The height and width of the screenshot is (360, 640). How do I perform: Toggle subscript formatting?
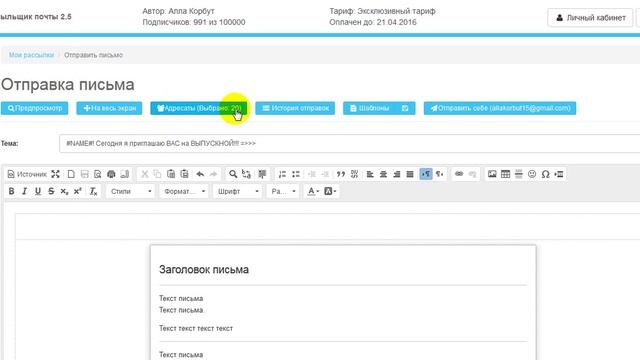click(64, 191)
